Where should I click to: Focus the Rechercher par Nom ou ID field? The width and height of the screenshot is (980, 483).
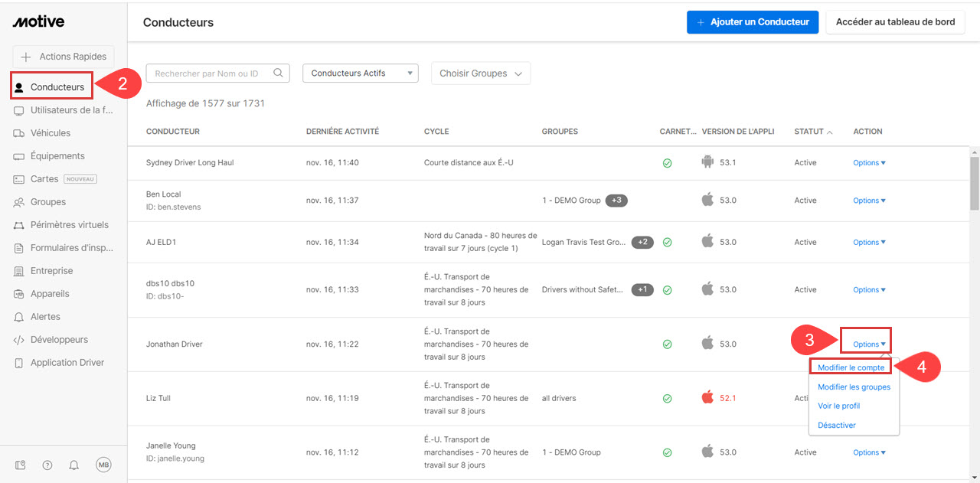click(x=218, y=73)
